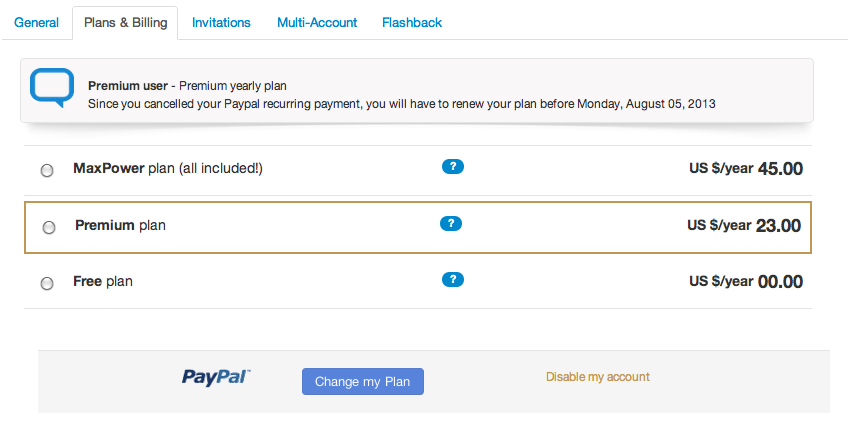This screenshot has height=426, width=864.
Task: Open the General tab
Action: [x=36, y=23]
